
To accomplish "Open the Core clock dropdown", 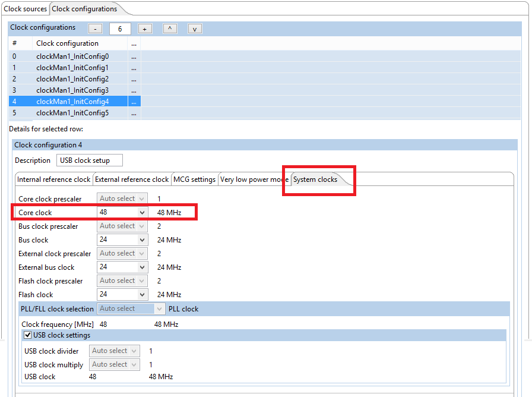I will tap(142, 213).
